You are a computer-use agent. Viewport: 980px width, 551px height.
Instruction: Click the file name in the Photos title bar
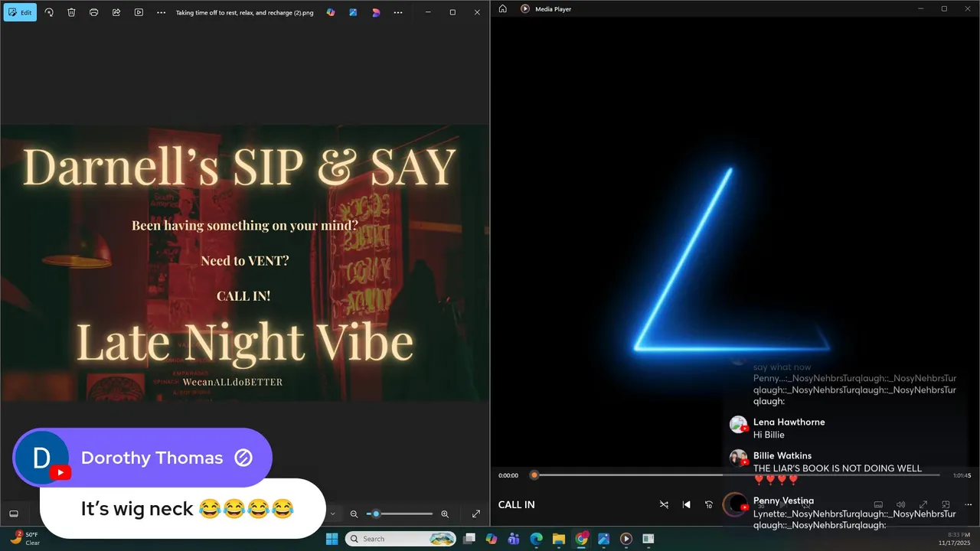(245, 12)
